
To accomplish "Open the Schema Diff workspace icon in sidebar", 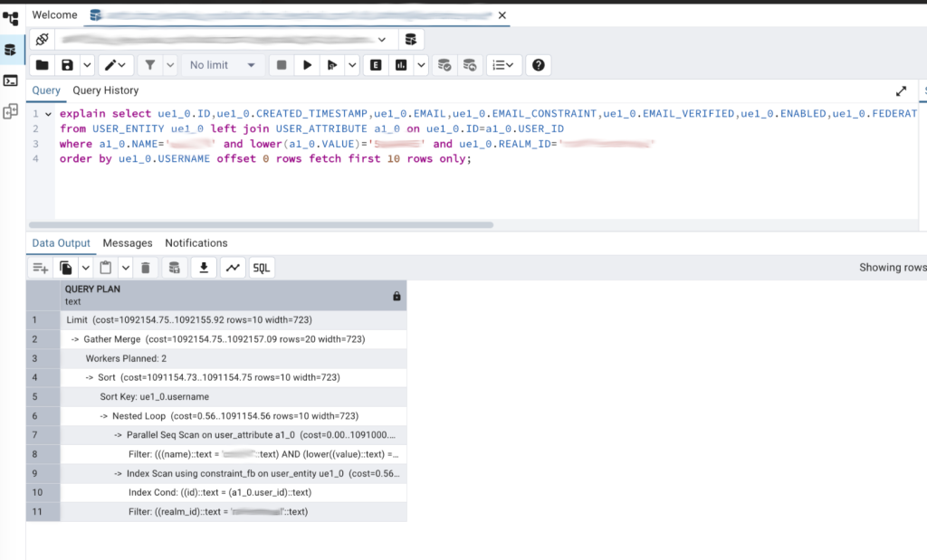I will [x=11, y=111].
